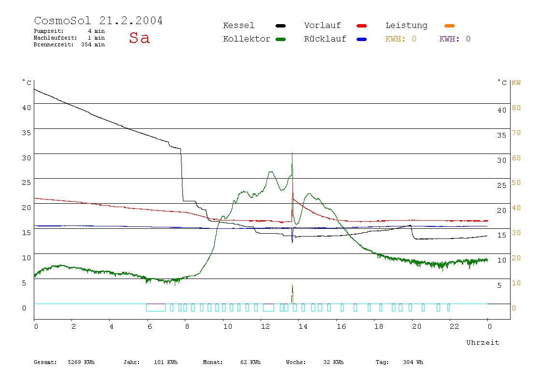Click the monthly value "62 KWh"
The height and width of the screenshot is (392, 554).
pos(250,362)
